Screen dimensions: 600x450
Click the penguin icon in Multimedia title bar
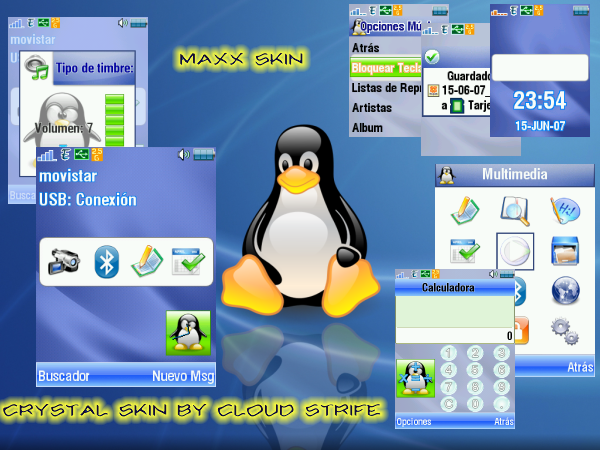click(446, 175)
